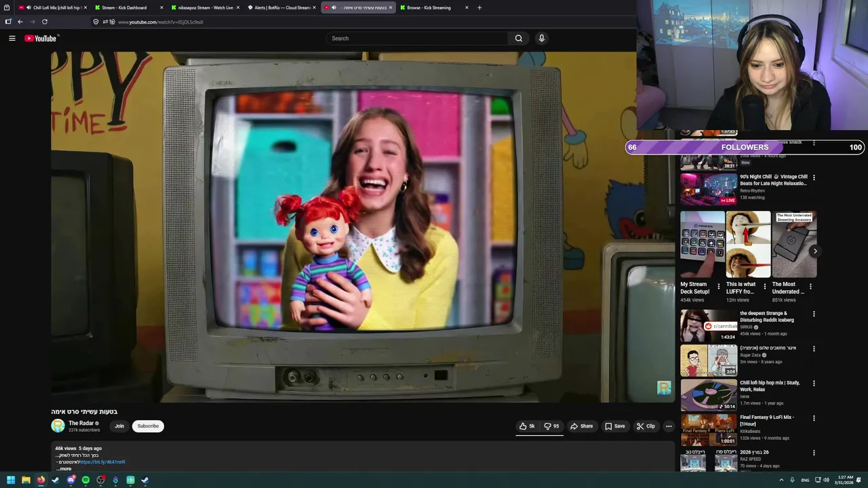Open volume control in system tray

pos(826,480)
